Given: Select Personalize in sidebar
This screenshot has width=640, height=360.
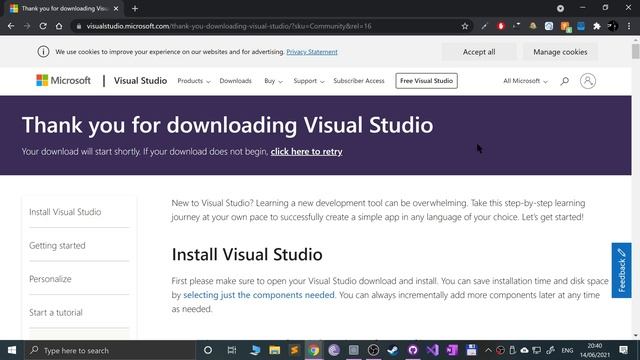Looking at the screenshot, I should click(x=50, y=279).
